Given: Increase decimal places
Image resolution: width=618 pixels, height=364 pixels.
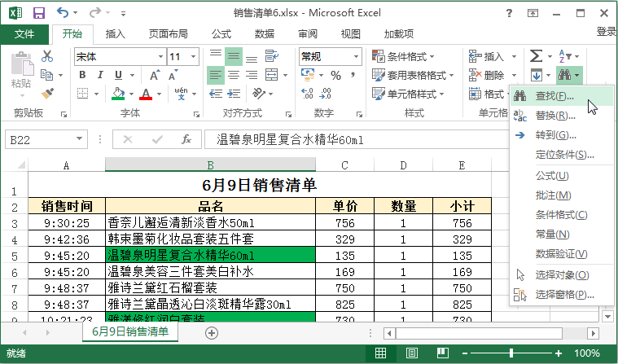Looking at the screenshot, I should [x=308, y=94].
